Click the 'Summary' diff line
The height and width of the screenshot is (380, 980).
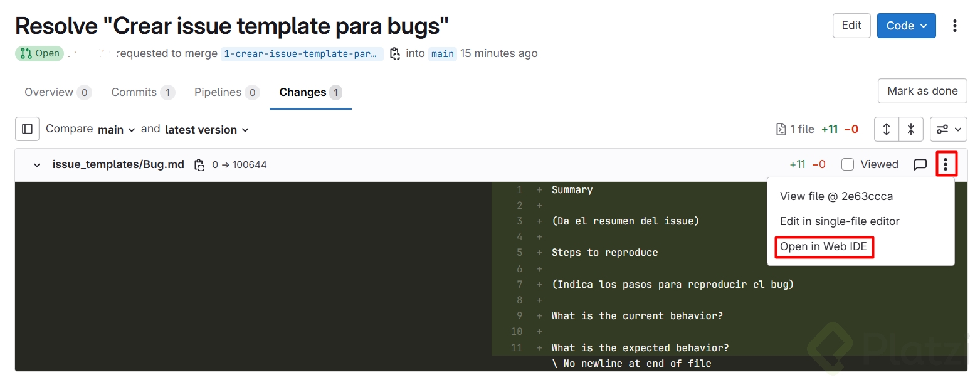pyautogui.click(x=572, y=189)
